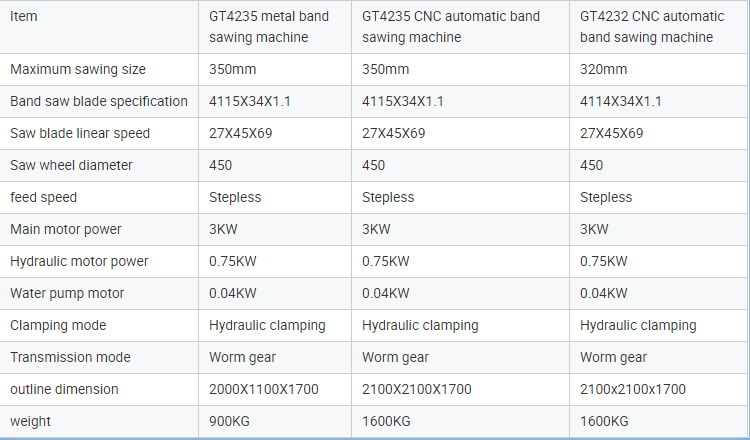Screen dimensions: 750x440
Task: Click the "Saw wheel diameter" row label
Action: (x=71, y=165)
